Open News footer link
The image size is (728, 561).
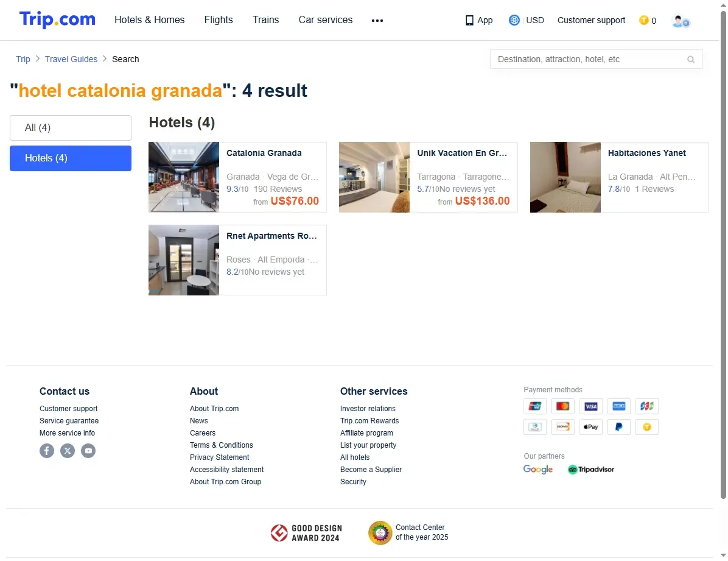click(x=198, y=421)
